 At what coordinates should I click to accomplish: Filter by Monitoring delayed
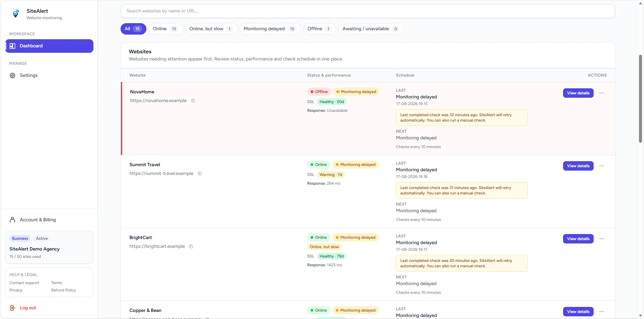(x=270, y=29)
